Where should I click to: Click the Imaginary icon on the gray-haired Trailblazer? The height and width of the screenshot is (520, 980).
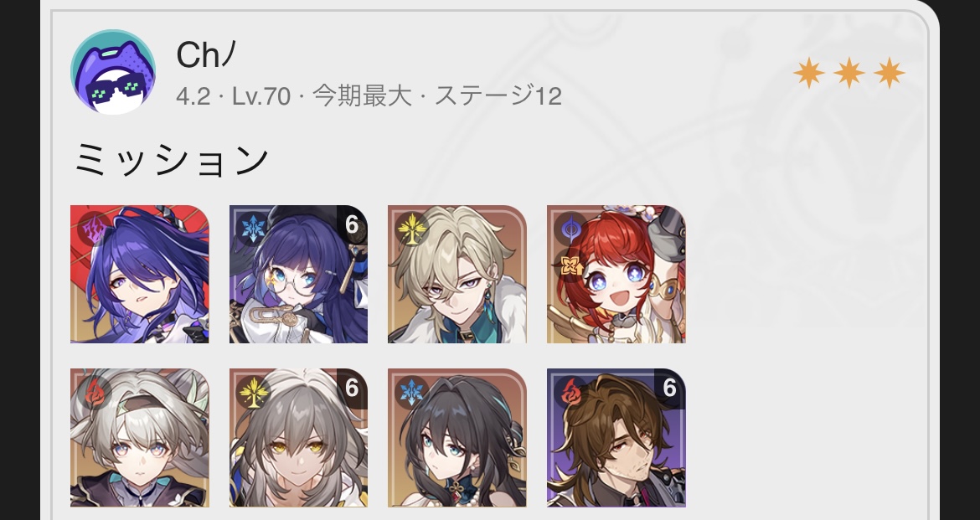click(x=253, y=393)
